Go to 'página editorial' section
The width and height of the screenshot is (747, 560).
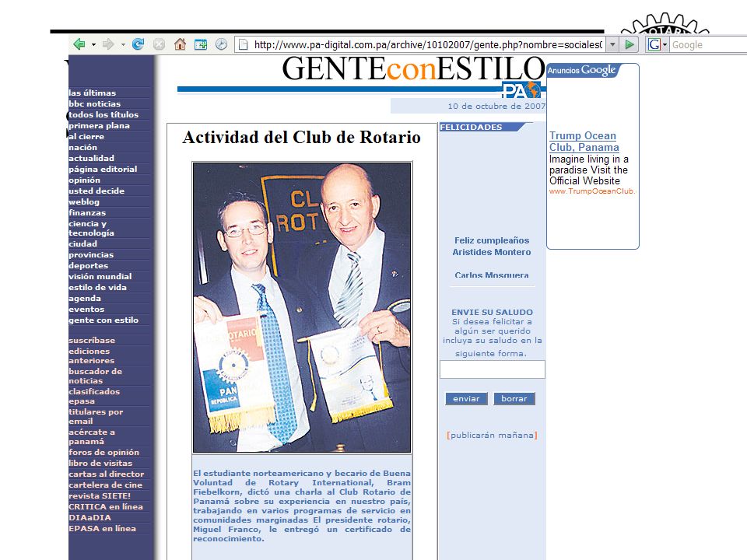pyautogui.click(x=103, y=169)
